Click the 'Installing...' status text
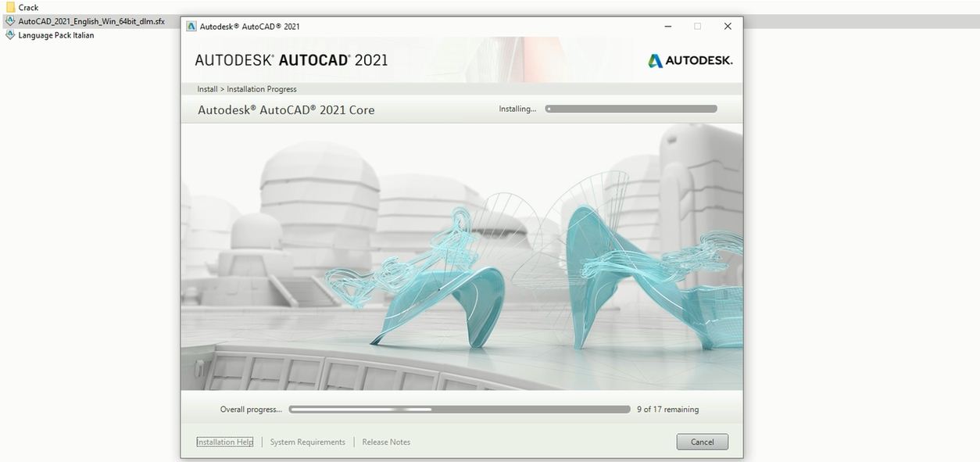Image resolution: width=980 pixels, height=462 pixels. coord(517,109)
